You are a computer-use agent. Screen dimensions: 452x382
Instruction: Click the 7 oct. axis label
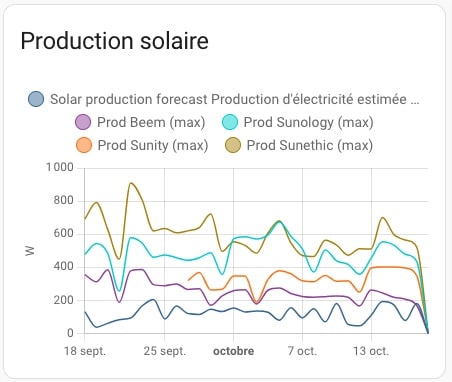(x=302, y=351)
